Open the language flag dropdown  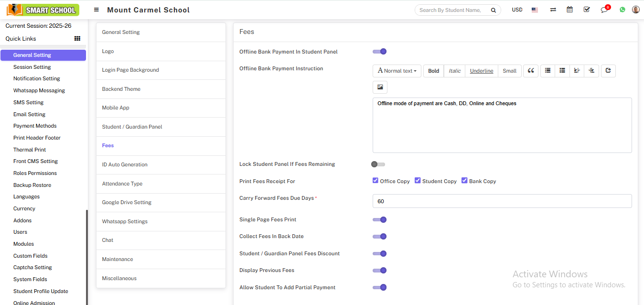tap(535, 10)
